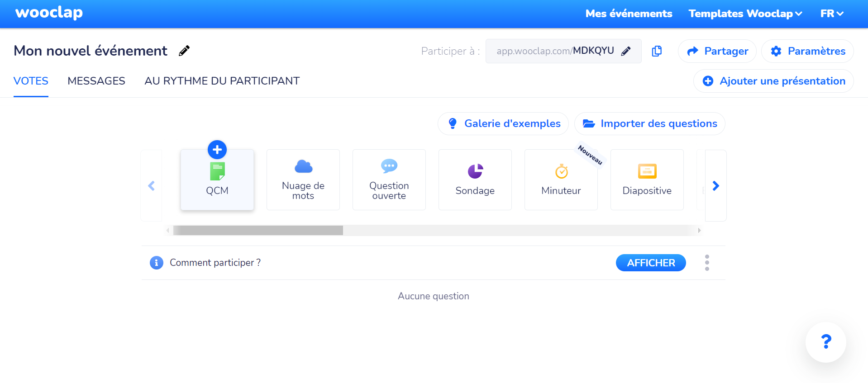Edit the event name with the pencil

184,51
